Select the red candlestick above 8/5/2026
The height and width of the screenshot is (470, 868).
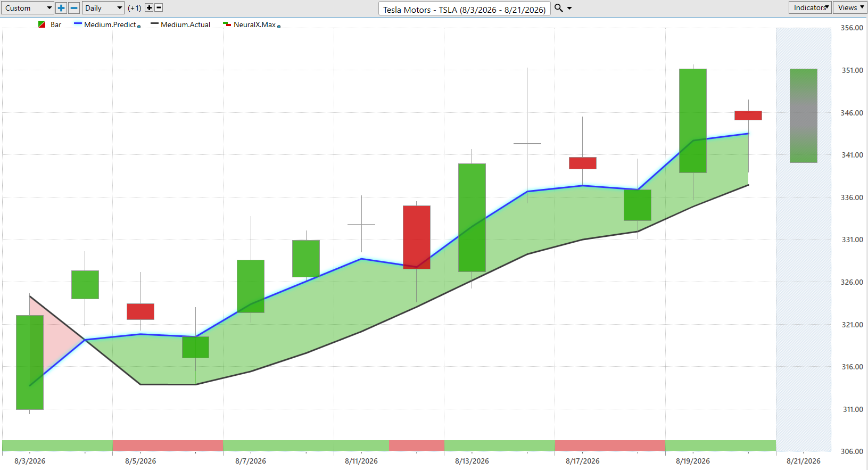(140, 311)
